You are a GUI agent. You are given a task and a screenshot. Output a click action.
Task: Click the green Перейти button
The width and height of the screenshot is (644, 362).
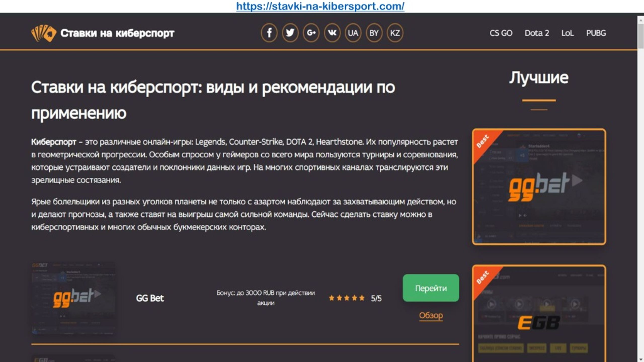pyautogui.click(x=431, y=288)
